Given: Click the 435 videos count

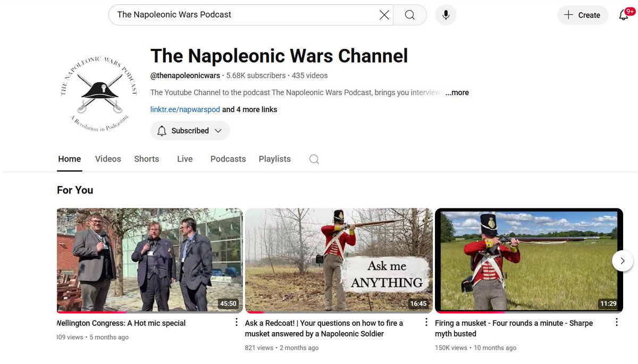Looking at the screenshot, I should point(309,75).
